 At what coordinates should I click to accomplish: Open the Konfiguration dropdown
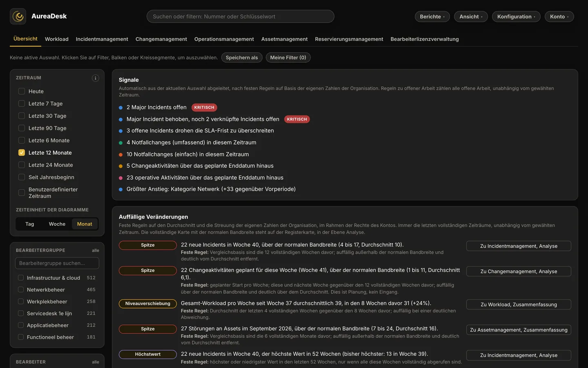516,16
